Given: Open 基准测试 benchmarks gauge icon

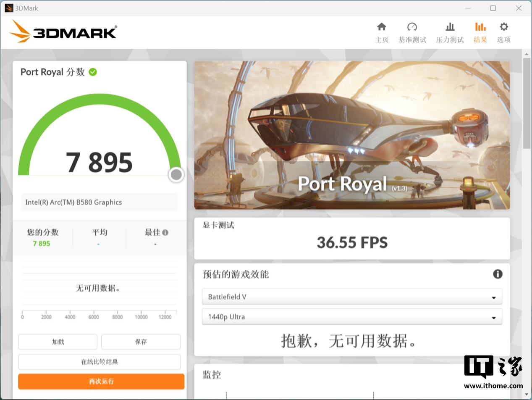Looking at the screenshot, I should pyautogui.click(x=412, y=27).
